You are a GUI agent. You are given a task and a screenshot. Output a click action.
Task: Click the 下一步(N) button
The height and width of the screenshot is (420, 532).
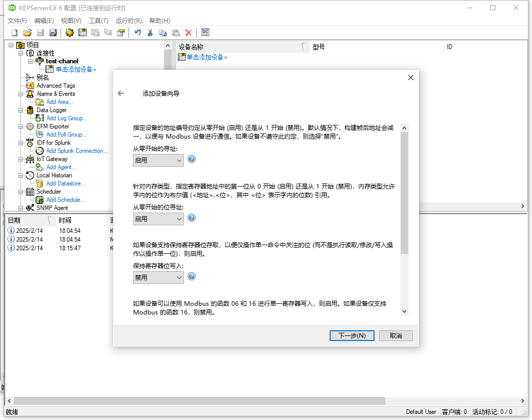pyautogui.click(x=352, y=335)
